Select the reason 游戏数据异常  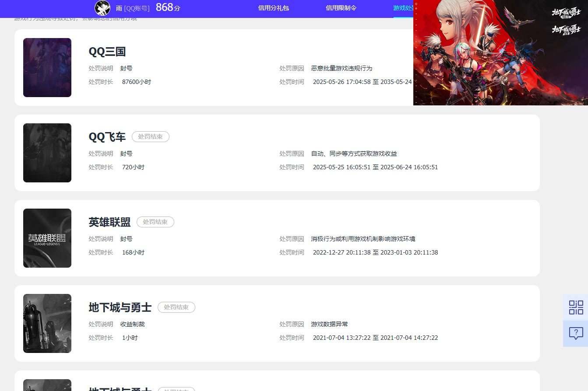tap(330, 324)
